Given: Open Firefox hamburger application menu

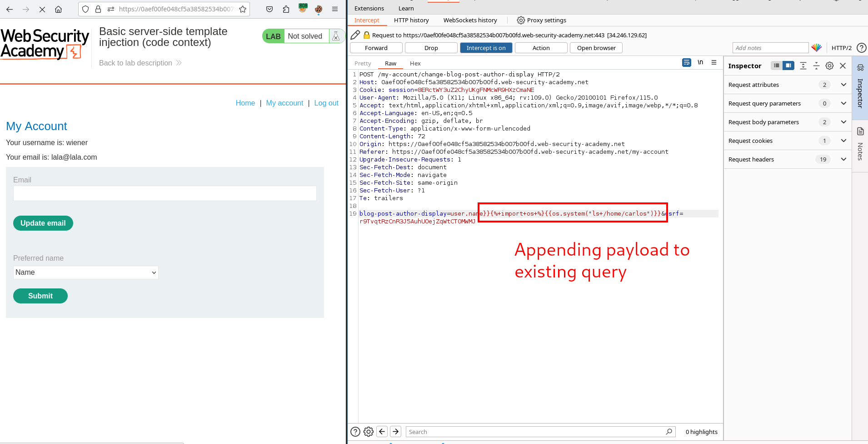Looking at the screenshot, I should point(335,9).
